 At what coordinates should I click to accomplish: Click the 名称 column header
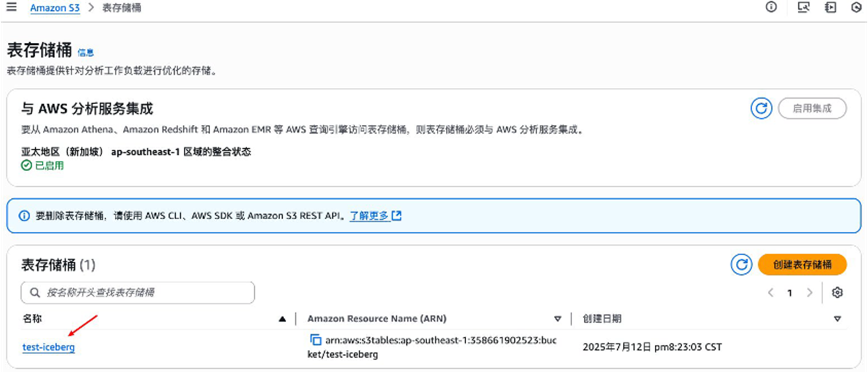point(32,319)
